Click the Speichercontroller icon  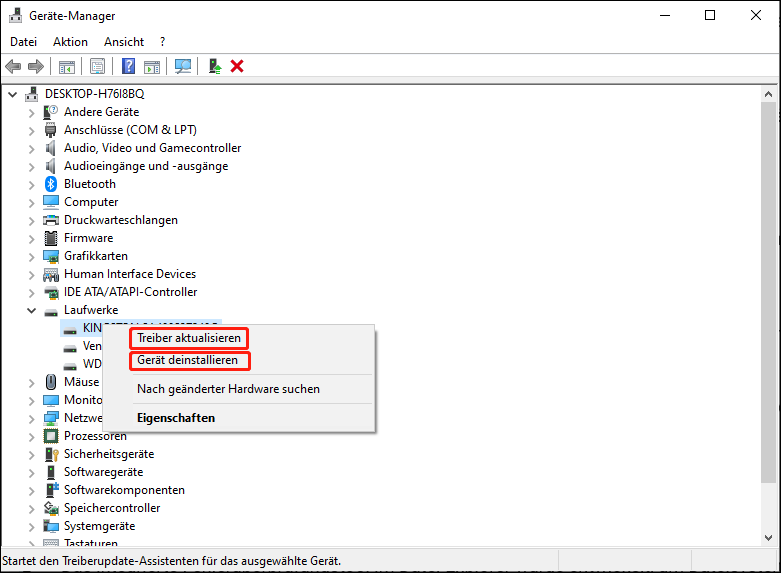[x=51, y=508]
